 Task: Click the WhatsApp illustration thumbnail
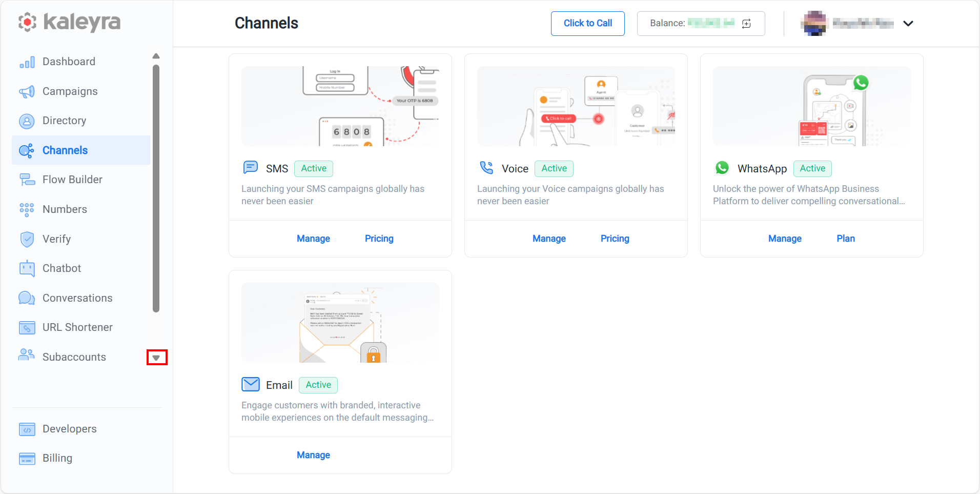coord(812,106)
